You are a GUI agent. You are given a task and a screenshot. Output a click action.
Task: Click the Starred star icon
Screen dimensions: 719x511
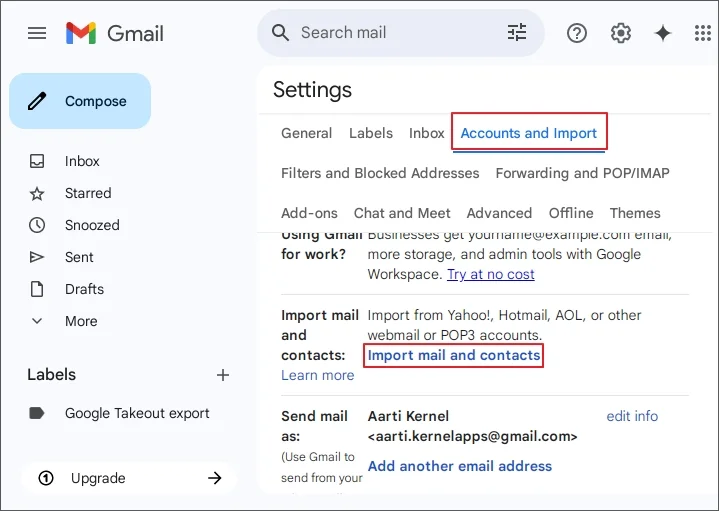[x=37, y=194]
